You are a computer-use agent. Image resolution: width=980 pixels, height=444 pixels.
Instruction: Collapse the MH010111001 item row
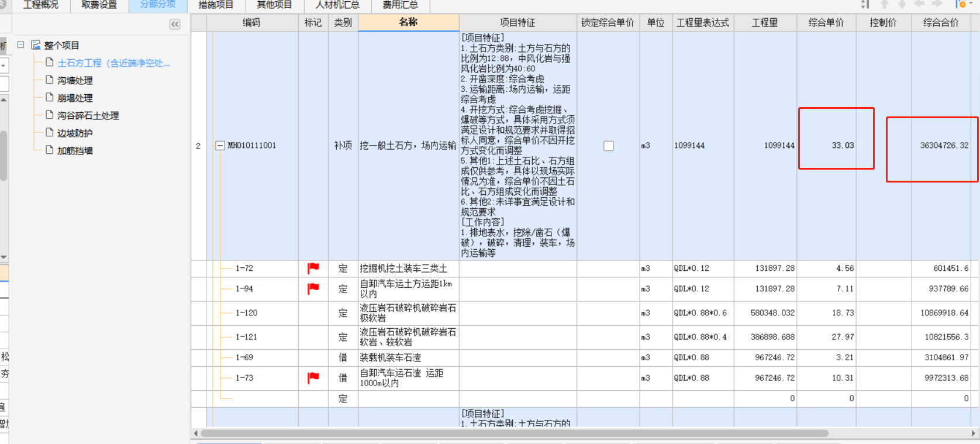tap(220, 146)
